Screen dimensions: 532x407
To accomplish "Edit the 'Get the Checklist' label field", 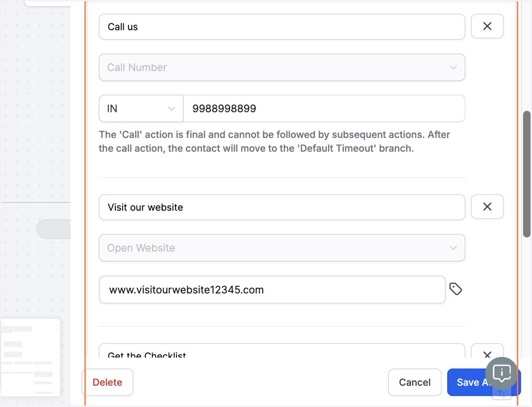I will click(x=282, y=351).
